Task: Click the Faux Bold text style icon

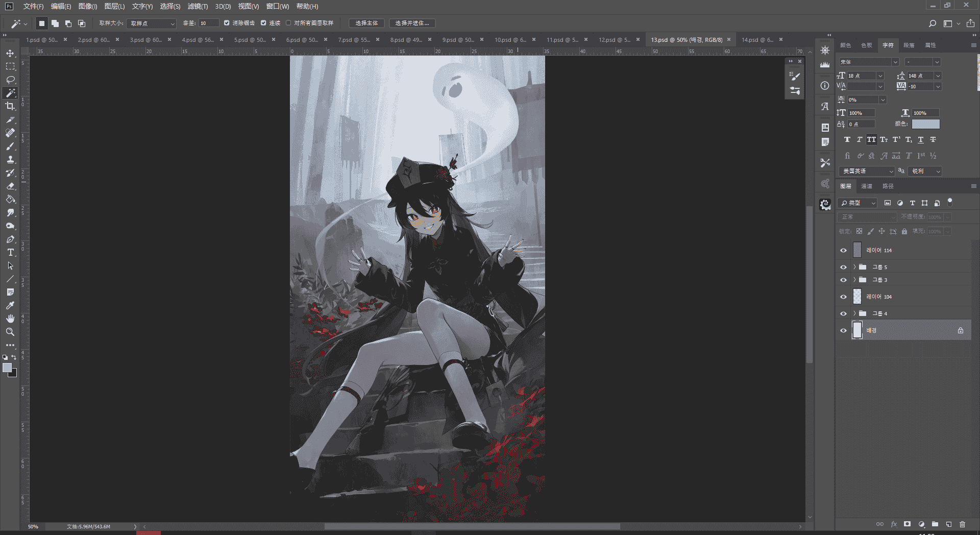Action: click(x=847, y=139)
